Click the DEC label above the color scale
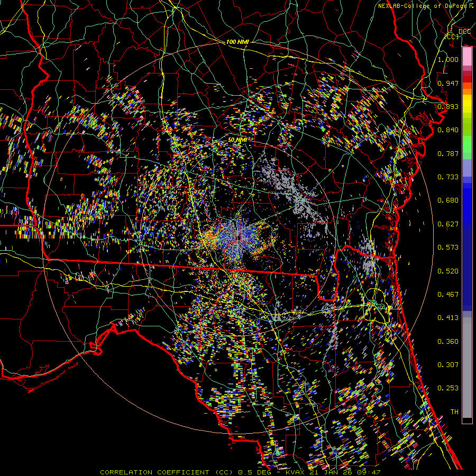This screenshot has width=476, height=476. (x=465, y=31)
